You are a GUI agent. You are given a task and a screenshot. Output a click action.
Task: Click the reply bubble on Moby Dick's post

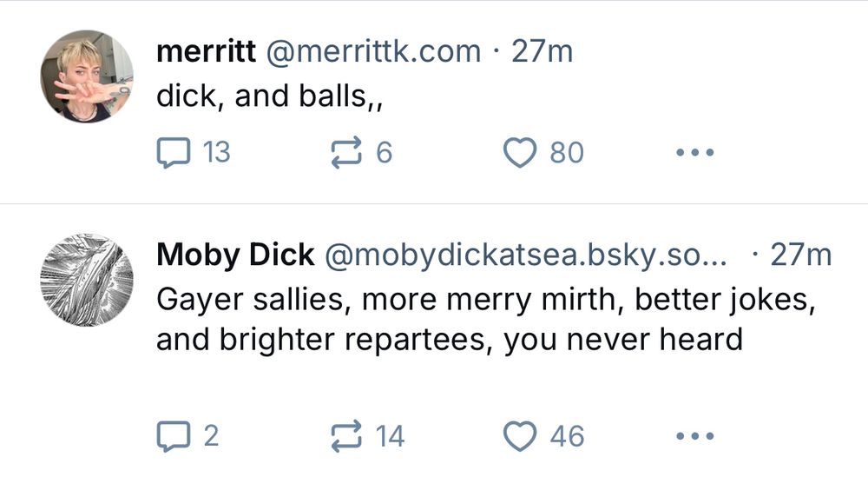tap(172, 436)
